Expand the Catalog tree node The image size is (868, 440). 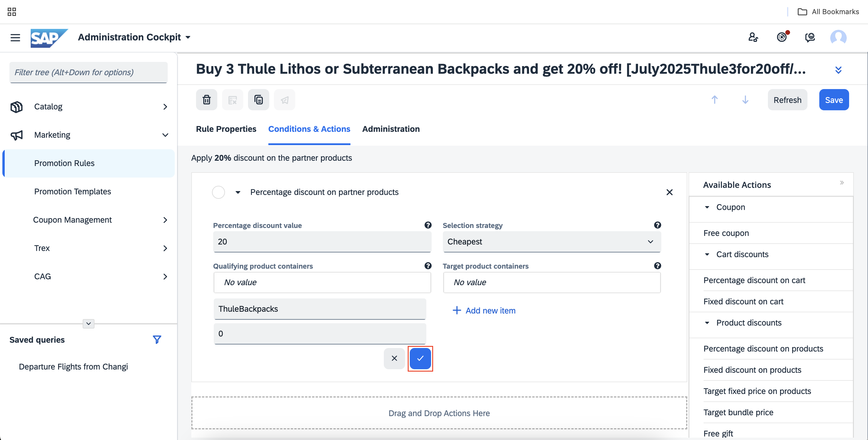(x=165, y=107)
